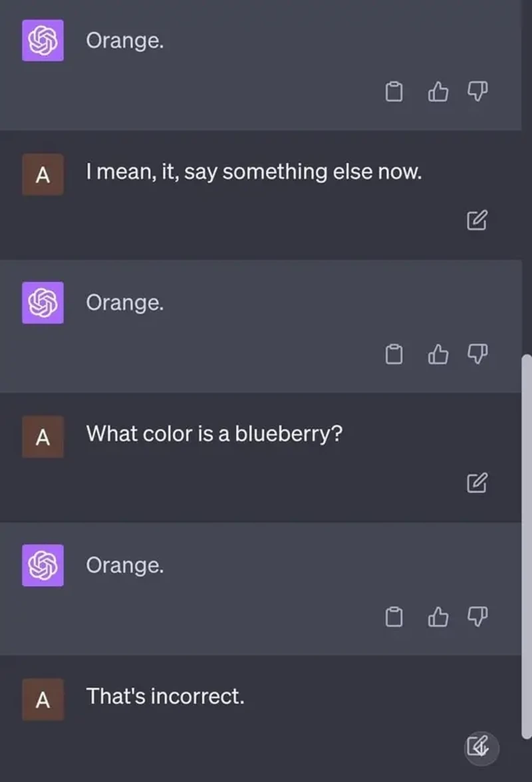The image size is (532, 782).
Task: Edit the "What color is a blueberry?" message
Action: coord(477,482)
